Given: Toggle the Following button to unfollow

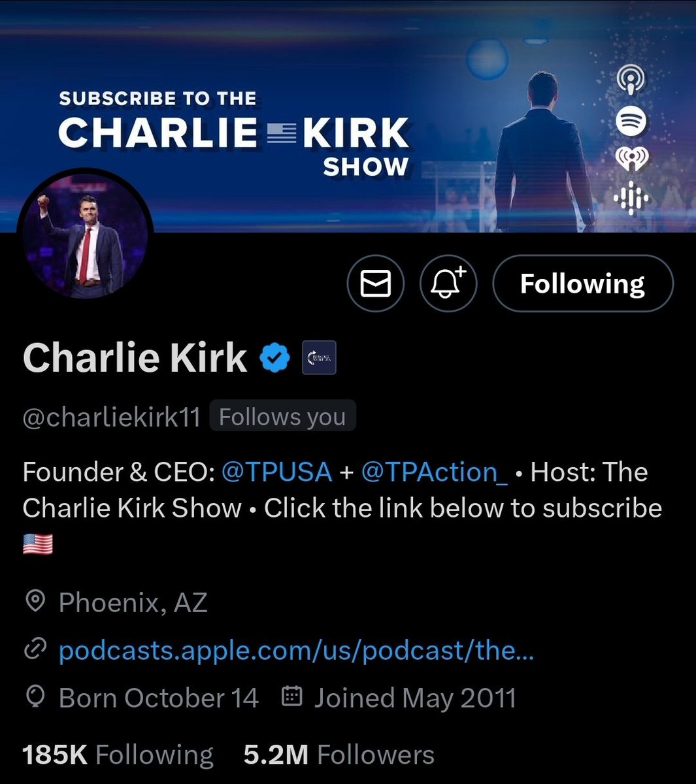Looking at the screenshot, I should coord(582,284).
